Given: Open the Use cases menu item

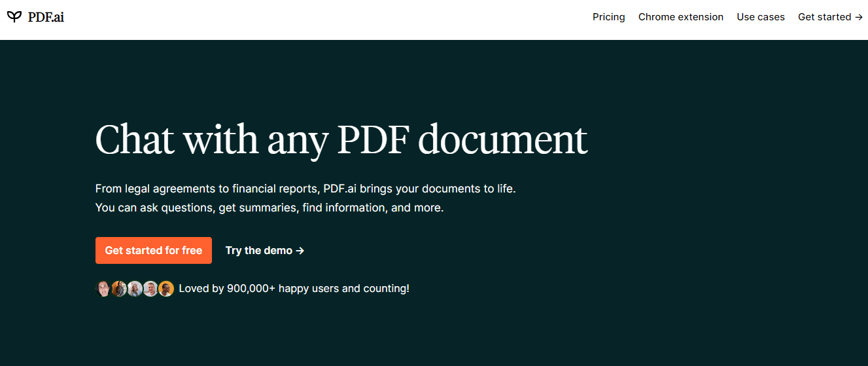Looking at the screenshot, I should (761, 17).
